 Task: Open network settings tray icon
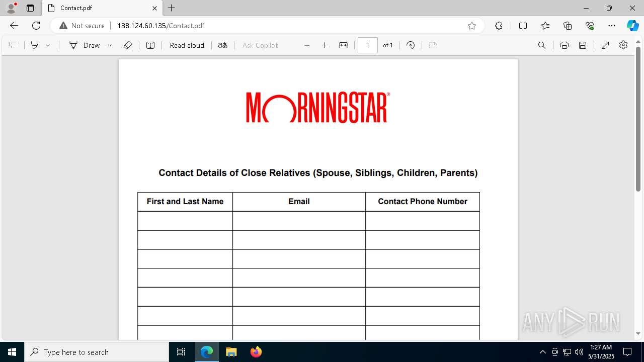point(567,352)
